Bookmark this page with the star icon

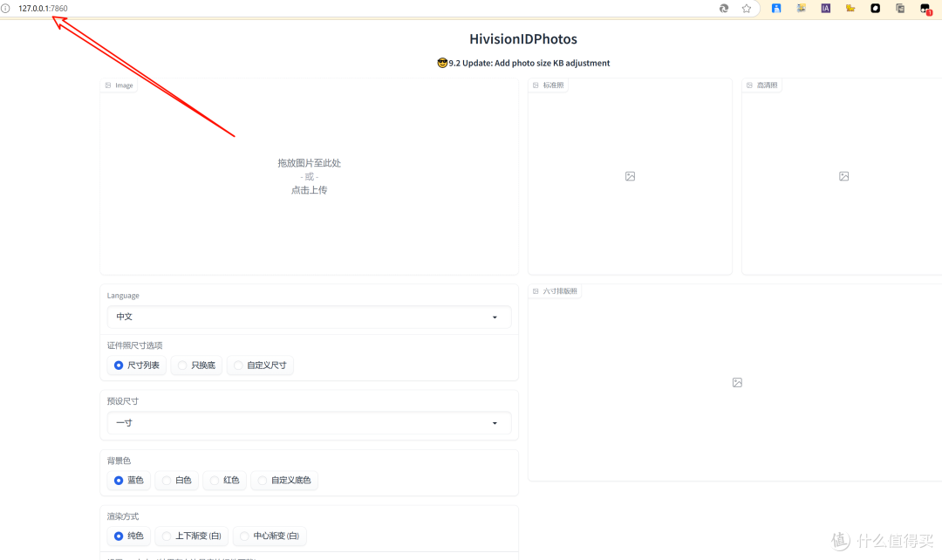pos(746,9)
